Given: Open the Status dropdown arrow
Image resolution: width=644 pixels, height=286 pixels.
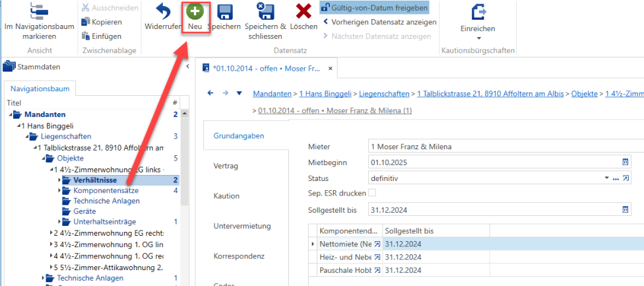Looking at the screenshot, I should pos(607,178).
